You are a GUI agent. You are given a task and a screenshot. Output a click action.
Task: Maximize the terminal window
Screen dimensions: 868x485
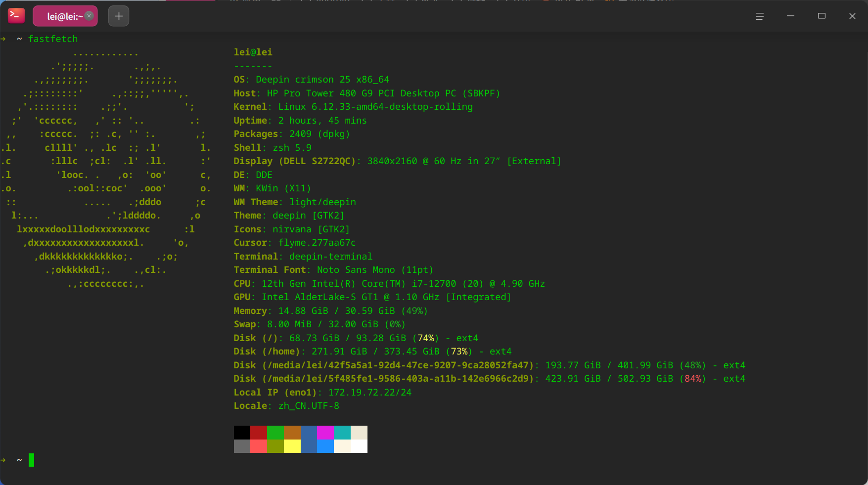[822, 16]
